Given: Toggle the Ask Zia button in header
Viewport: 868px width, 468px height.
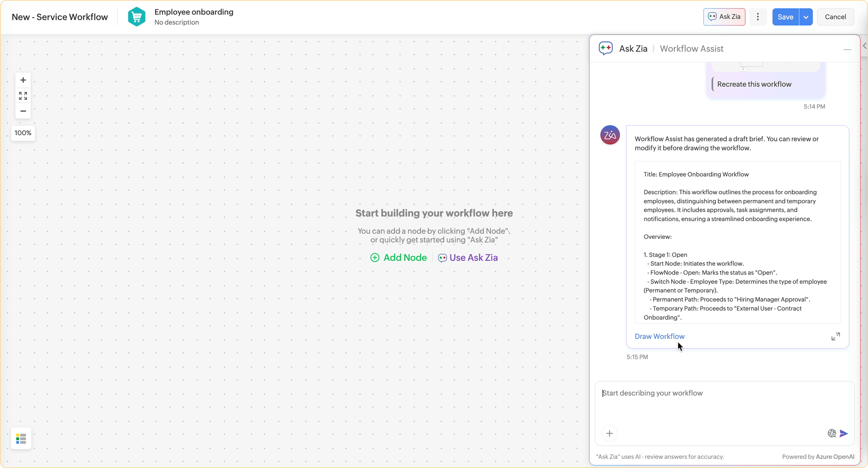Looking at the screenshot, I should (x=724, y=17).
